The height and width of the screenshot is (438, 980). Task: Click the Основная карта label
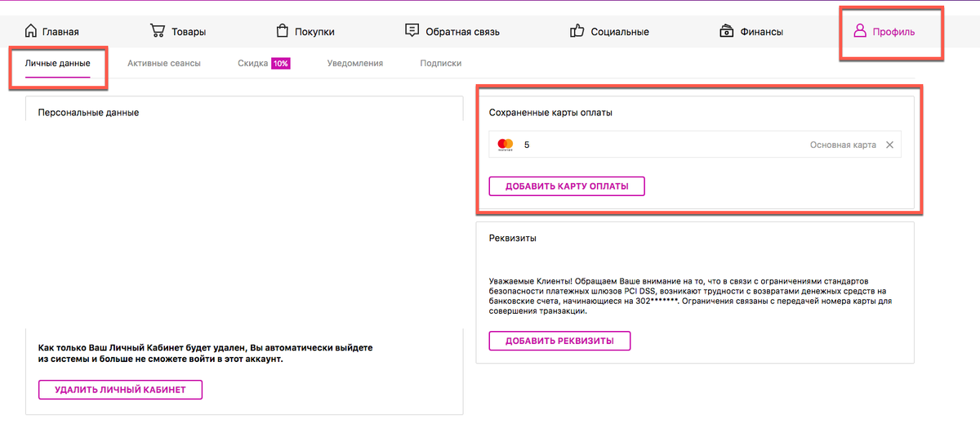tap(842, 145)
